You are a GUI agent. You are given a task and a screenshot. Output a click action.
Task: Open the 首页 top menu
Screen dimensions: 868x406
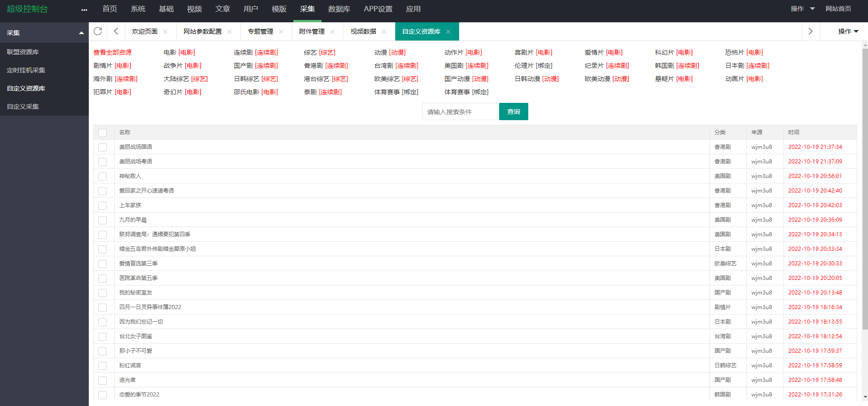coord(110,9)
